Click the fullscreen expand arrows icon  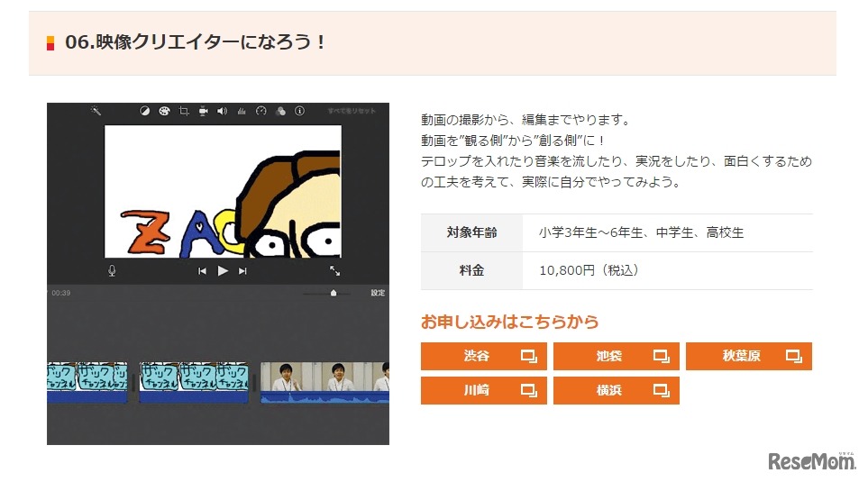point(335,270)
